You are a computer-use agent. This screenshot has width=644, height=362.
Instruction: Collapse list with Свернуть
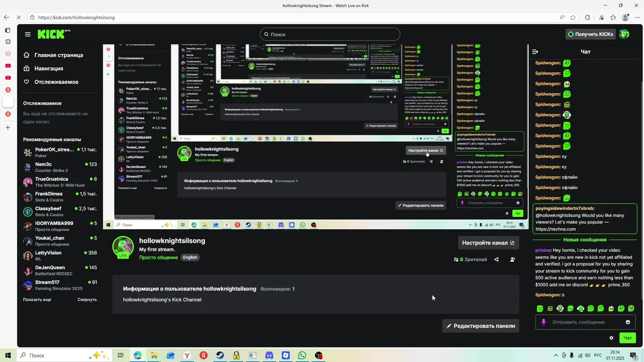87,300
